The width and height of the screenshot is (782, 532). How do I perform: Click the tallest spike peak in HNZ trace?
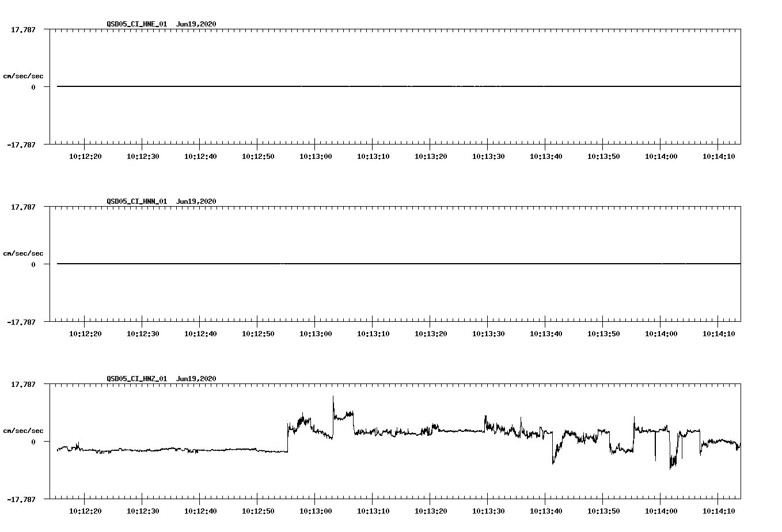[333, 397]
